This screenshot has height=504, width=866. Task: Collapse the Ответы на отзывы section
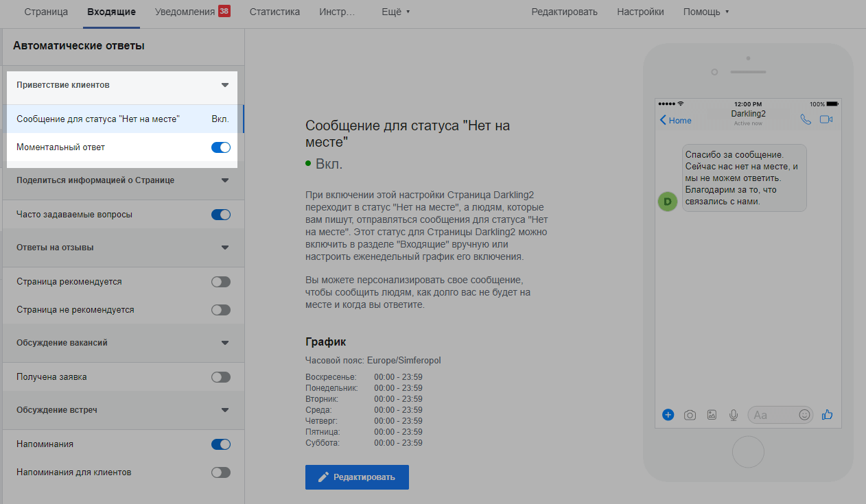224,248
